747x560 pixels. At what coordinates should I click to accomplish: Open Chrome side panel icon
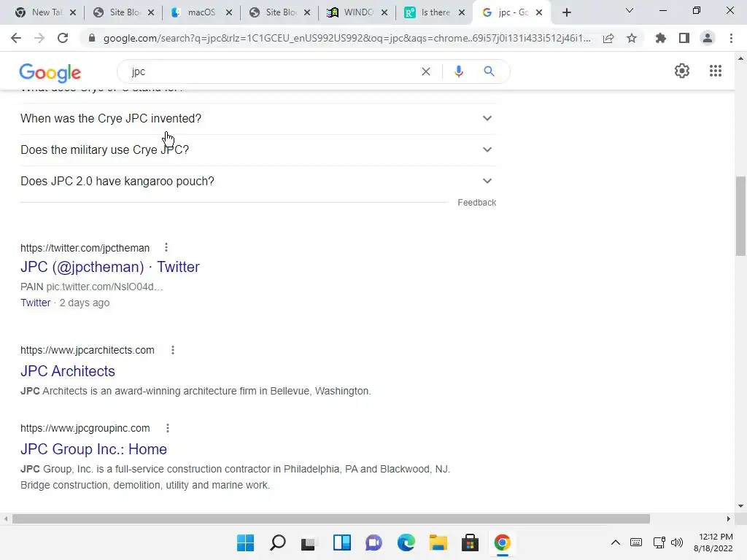pyautogui.click(x=684, y=38)
